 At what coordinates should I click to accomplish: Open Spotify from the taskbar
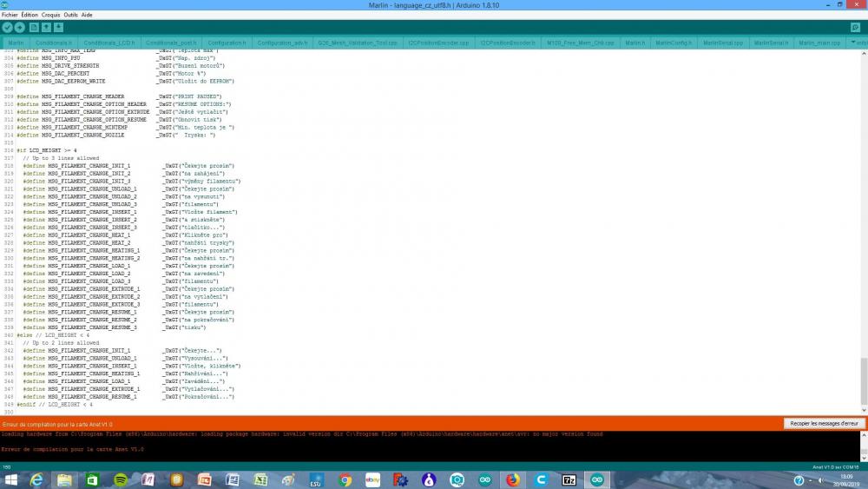pyautogui.click(x=121, y=480)
